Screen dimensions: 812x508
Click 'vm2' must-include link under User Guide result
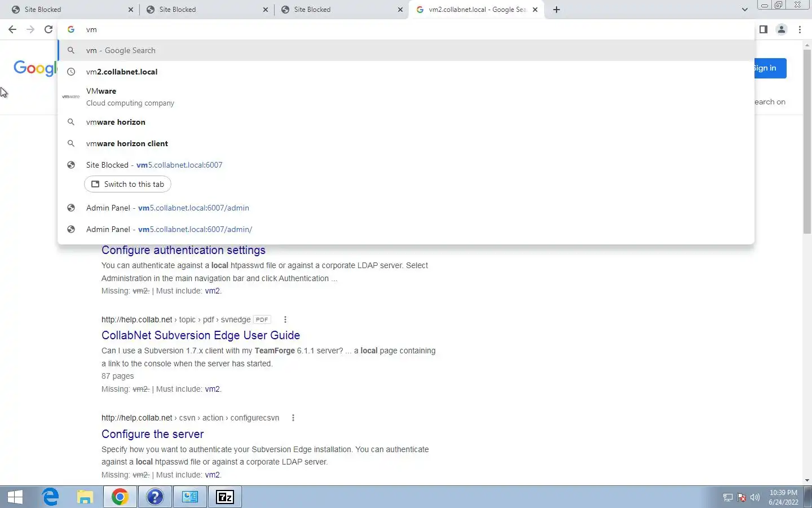213,389
